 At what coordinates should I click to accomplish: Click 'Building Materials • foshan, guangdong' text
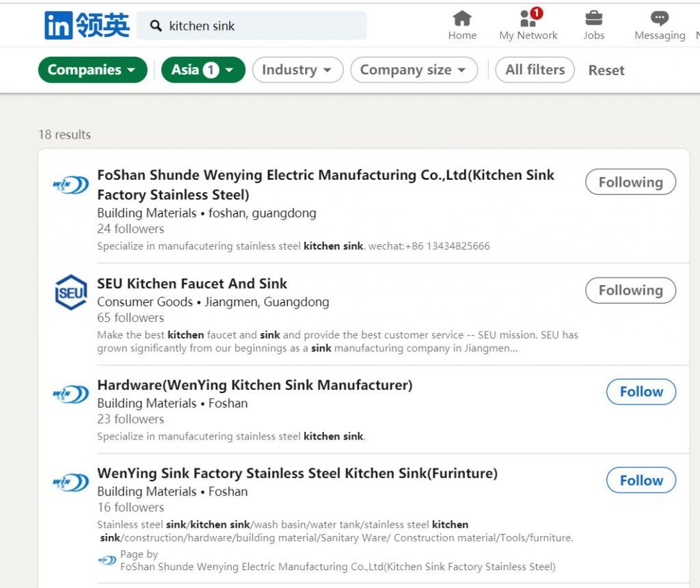tap(206, 213)
